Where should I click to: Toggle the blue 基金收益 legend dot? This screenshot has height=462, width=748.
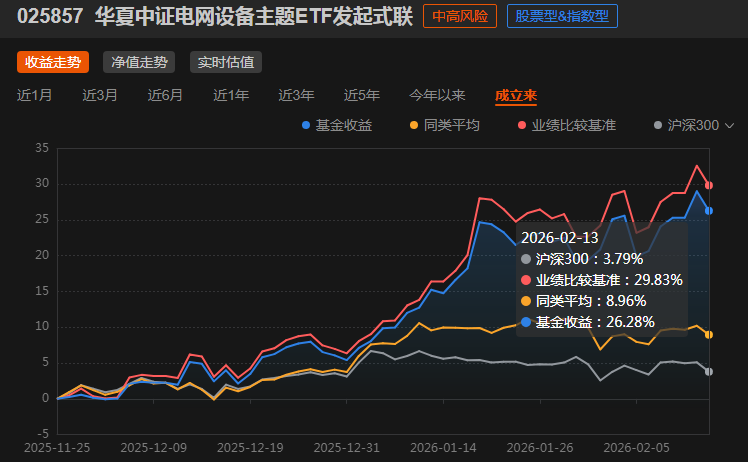[306, 126]
